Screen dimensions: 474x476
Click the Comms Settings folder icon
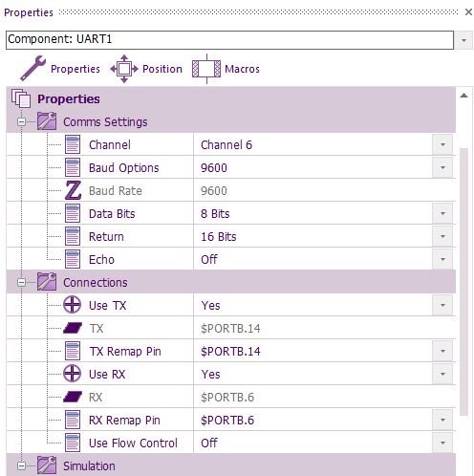pyautogui.click(x=47, y=121)
